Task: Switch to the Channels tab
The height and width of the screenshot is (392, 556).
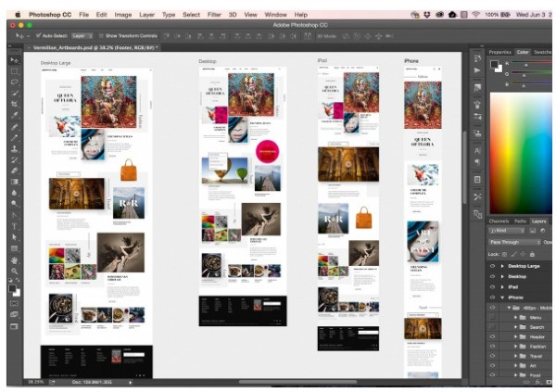Action: 499,221
